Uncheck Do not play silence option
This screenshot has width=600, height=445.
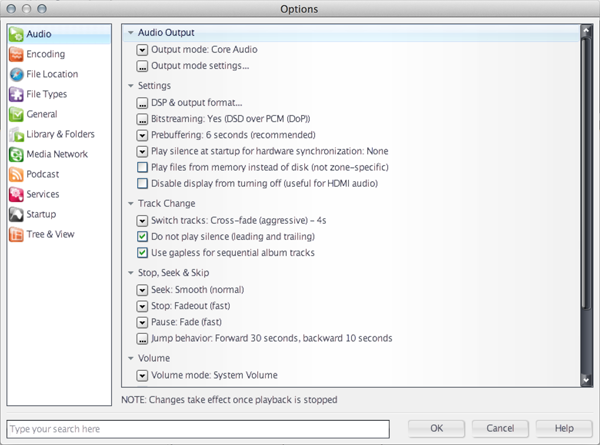pyautogui.click(x=142, y=236)
